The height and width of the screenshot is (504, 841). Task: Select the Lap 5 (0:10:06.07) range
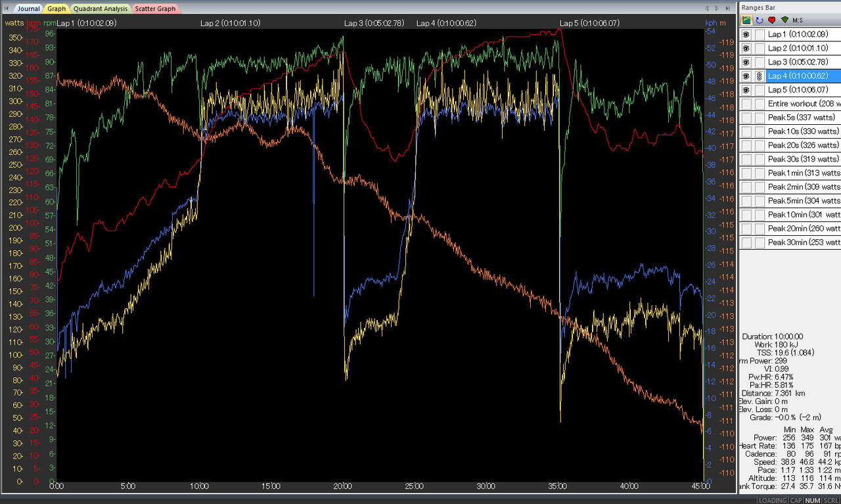(x=803, y=89)
